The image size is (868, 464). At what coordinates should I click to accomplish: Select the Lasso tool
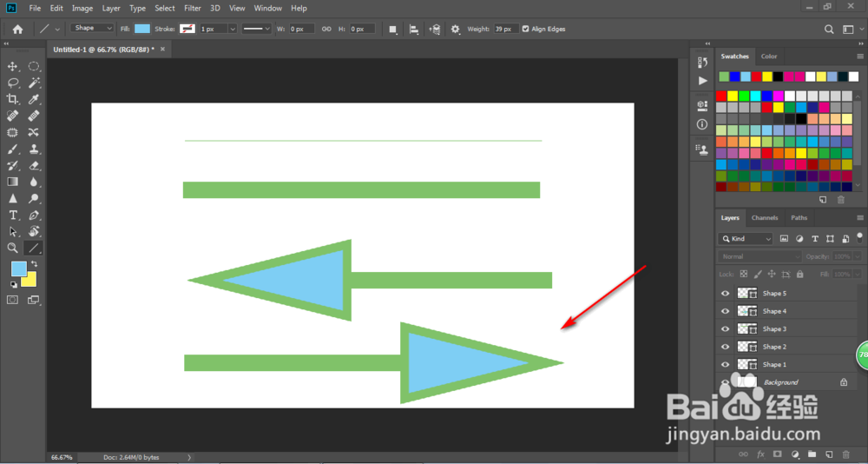[x=12, y=83]
